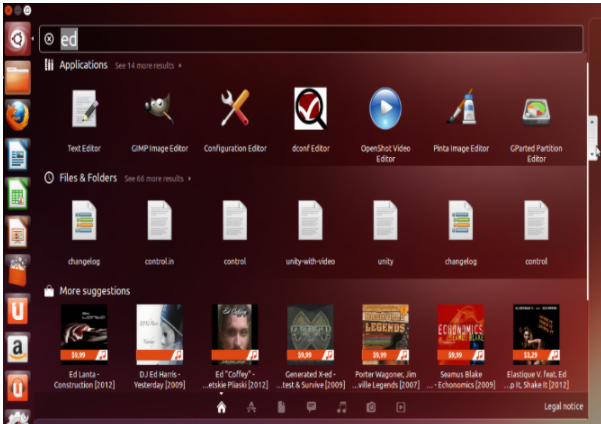Click the Legal notice link
The image size is (601, 424).
click(563, 406)
